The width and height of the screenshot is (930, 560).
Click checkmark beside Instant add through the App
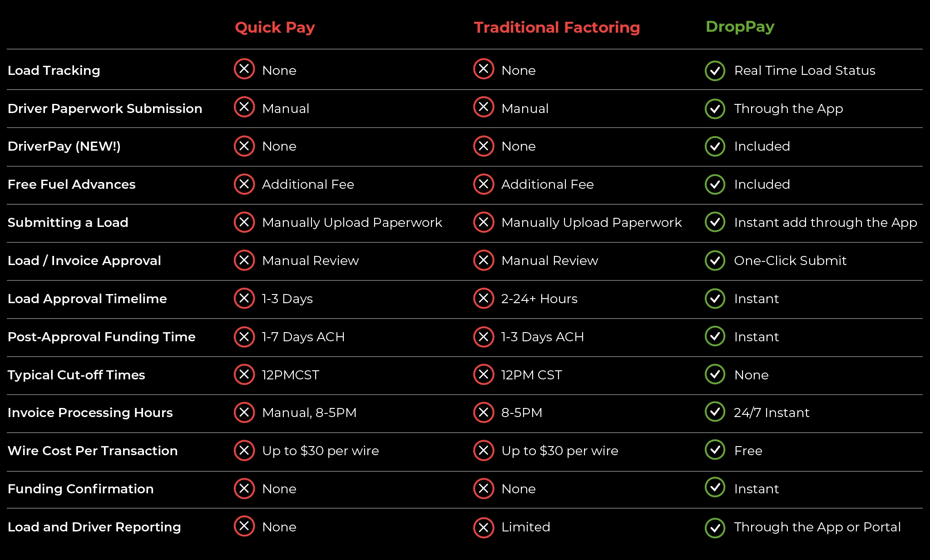coord(715,222)
